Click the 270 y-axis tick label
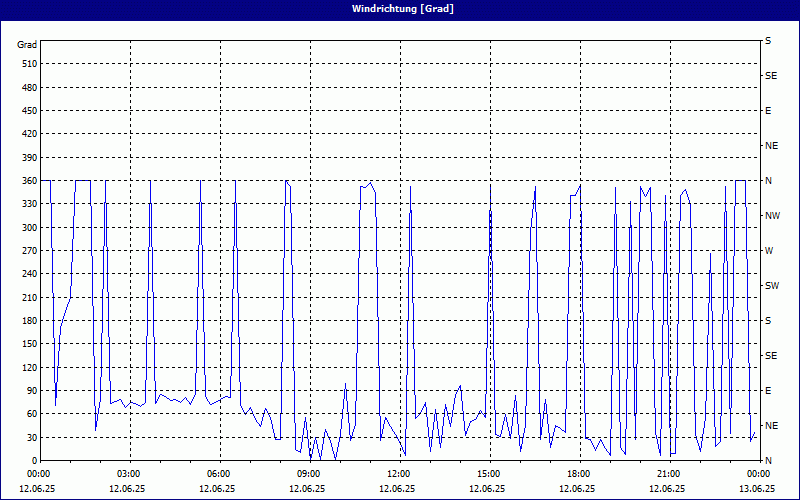This screenshot has width=800, height=500. 28,251
